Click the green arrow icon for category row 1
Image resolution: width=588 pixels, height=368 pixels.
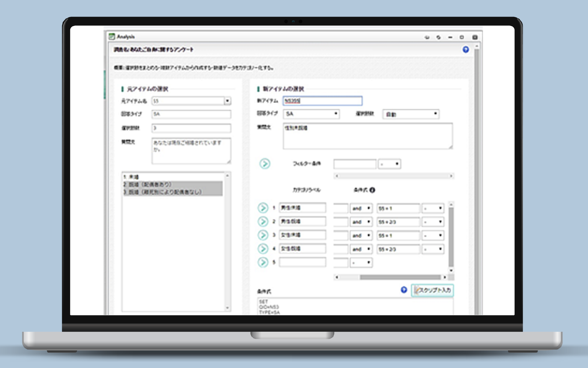pos(263,208)
